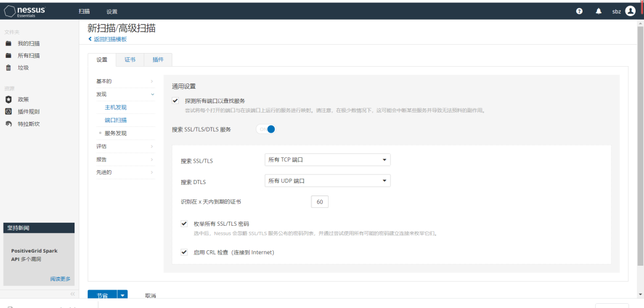
Task: Open 插件规则 resource page
Action: point(29,111)
